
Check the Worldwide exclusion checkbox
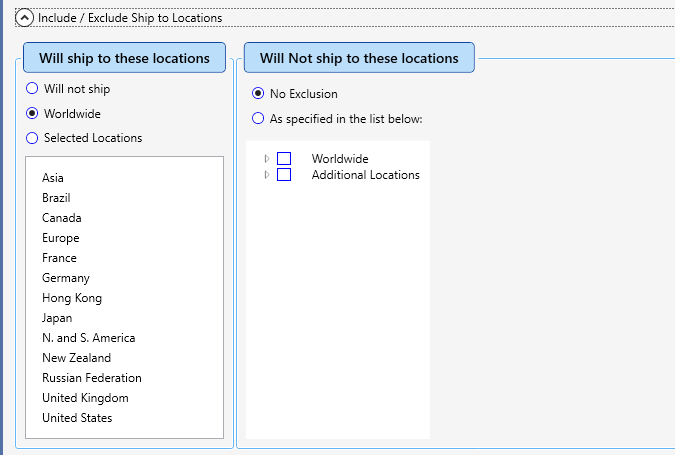[x=284, y=158]
